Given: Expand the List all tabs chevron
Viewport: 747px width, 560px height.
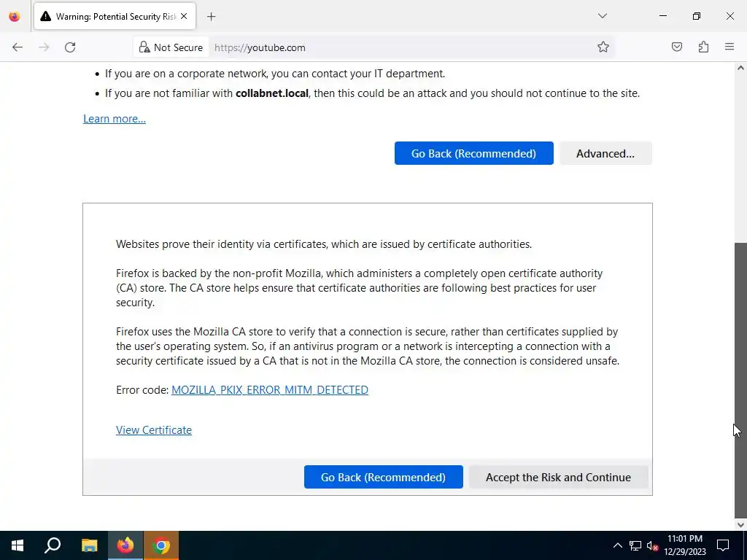Looking at the screenshot, I should [x=602, y=16].
